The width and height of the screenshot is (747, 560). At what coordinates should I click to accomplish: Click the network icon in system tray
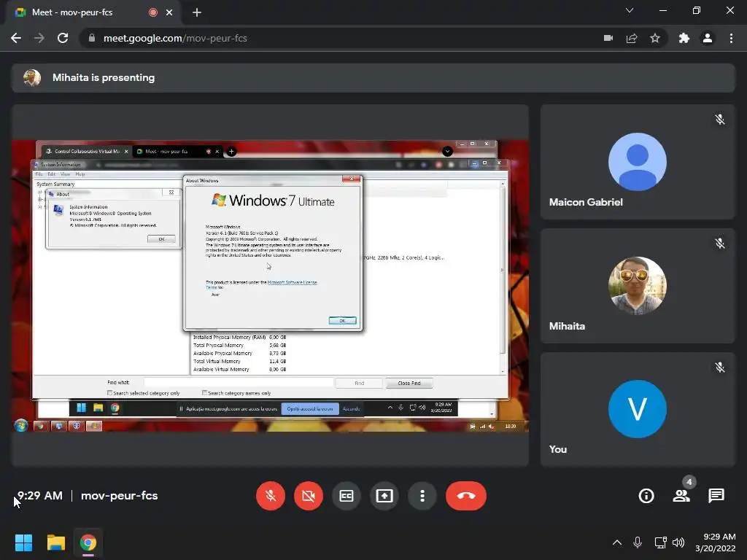(x=660, y=542)
